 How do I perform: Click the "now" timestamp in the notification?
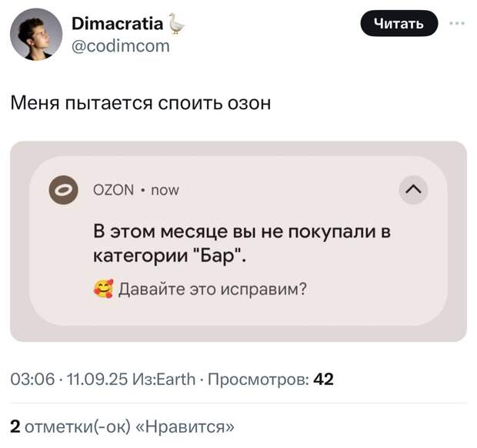click(x=165, y=191)
